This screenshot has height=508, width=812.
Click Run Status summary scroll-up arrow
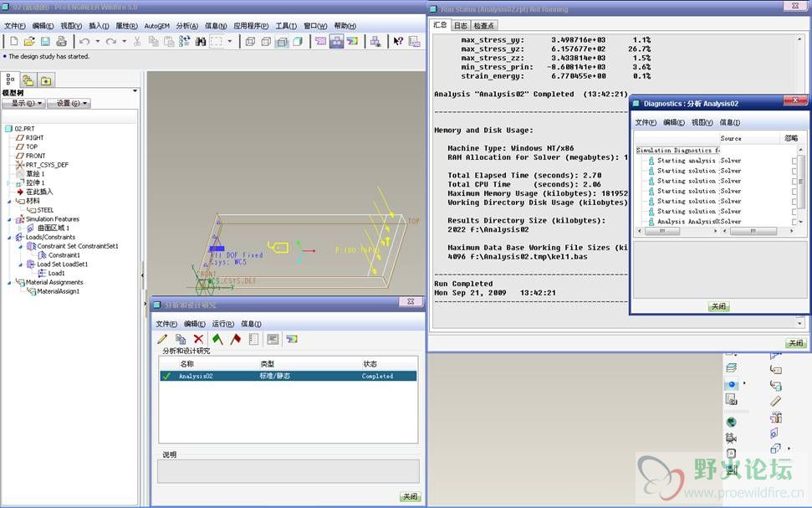click(x=799, y=39)
